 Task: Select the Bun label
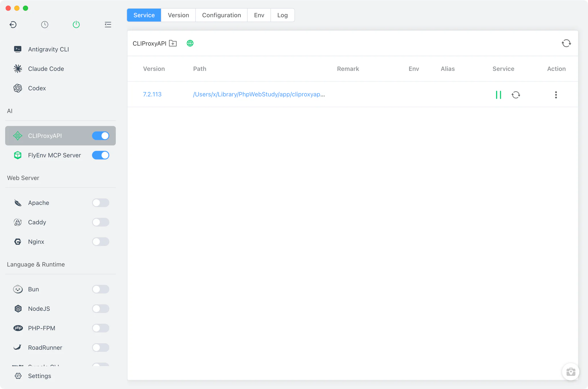(34, 289)
